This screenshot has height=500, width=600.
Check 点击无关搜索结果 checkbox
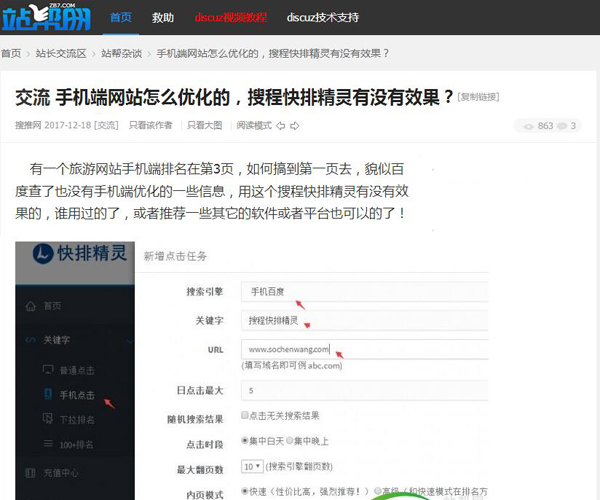click(x=245, y=415)
